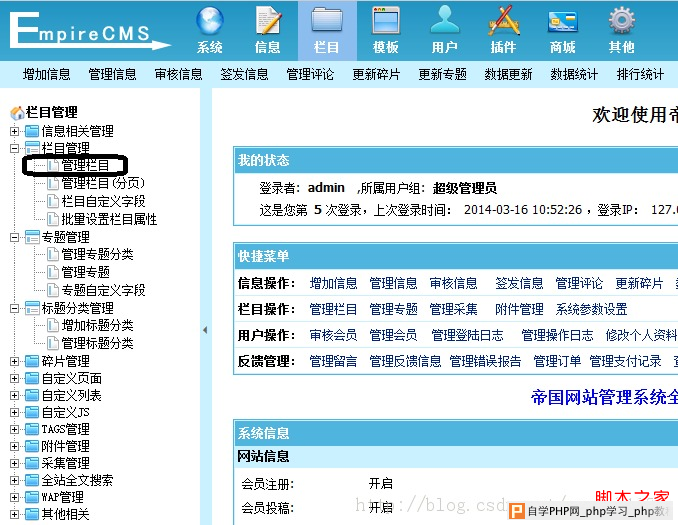678x525 pixels.
Task: Open 审核信息 in the submenu bar
Action: tap(179, 74)
